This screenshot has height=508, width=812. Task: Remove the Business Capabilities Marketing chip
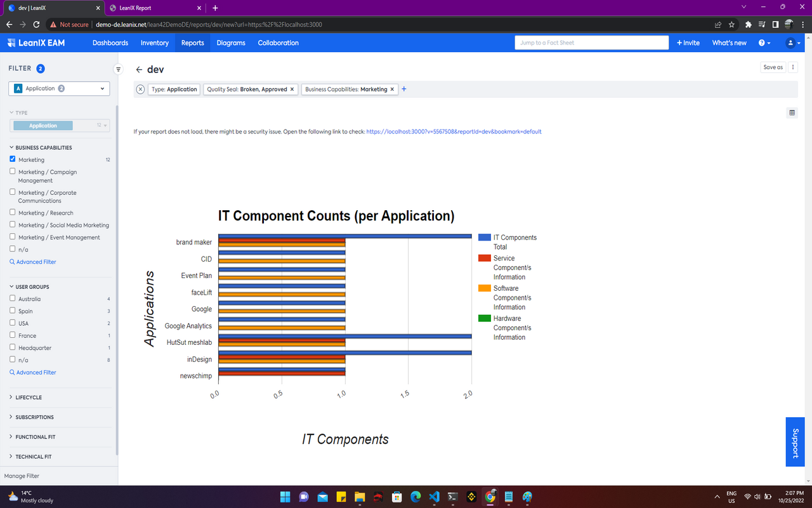click(392, 90)
